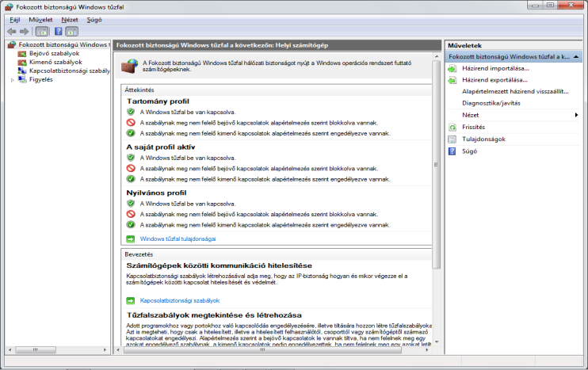The width and height of the screenshot is (588, 370).
Task: Open Windows tűzfal tulajdonságai link
Action: tap(178, 238)
